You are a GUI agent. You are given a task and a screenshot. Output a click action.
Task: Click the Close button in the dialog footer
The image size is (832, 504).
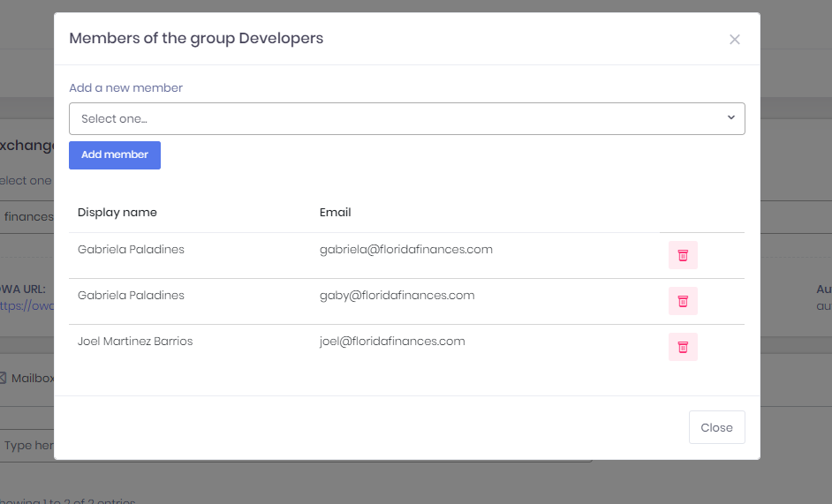coord(716,427)
